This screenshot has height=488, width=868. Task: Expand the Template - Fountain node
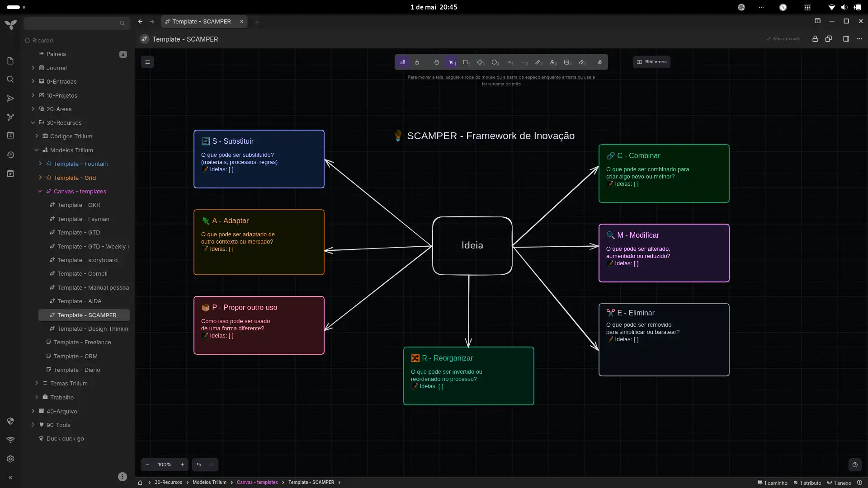(x=40, y=164)
